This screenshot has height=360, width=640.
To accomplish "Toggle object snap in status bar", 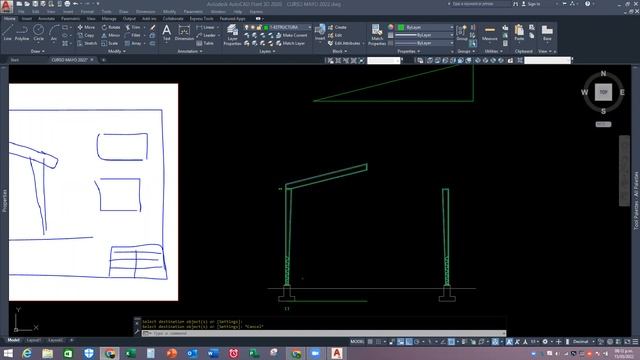I will (451, 342).
